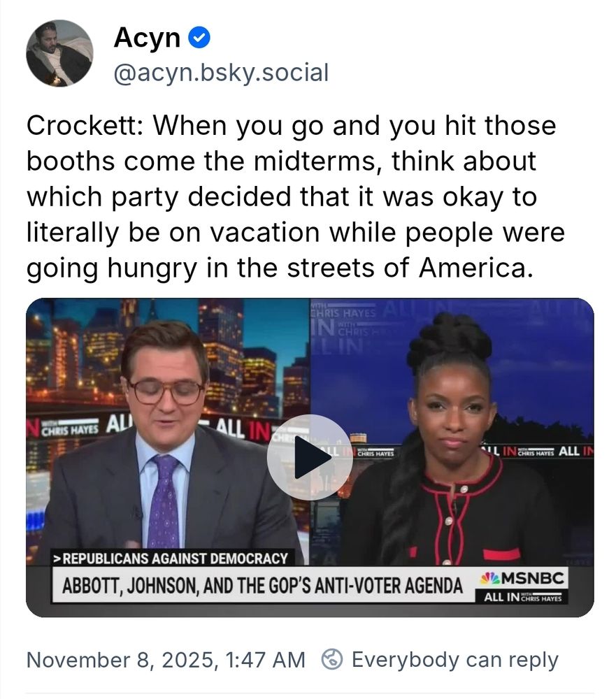
Task: Click the Crockett quote post text
Action: pyautogui.click(x=295, y=197)
